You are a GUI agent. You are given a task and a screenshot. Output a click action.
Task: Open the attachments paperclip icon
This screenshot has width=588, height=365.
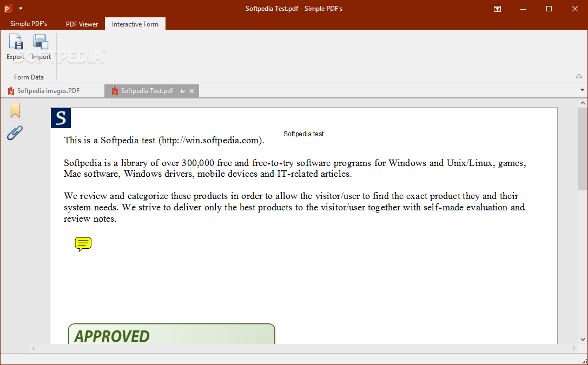click(15, 132)
